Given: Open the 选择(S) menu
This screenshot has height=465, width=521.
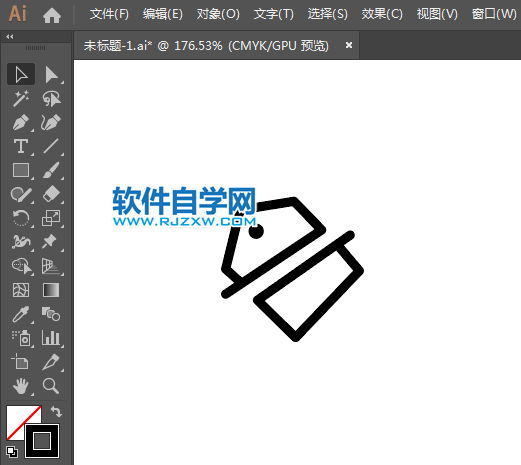Looking at the screenshot, I should pyautogui.click(x=328, y=14).
